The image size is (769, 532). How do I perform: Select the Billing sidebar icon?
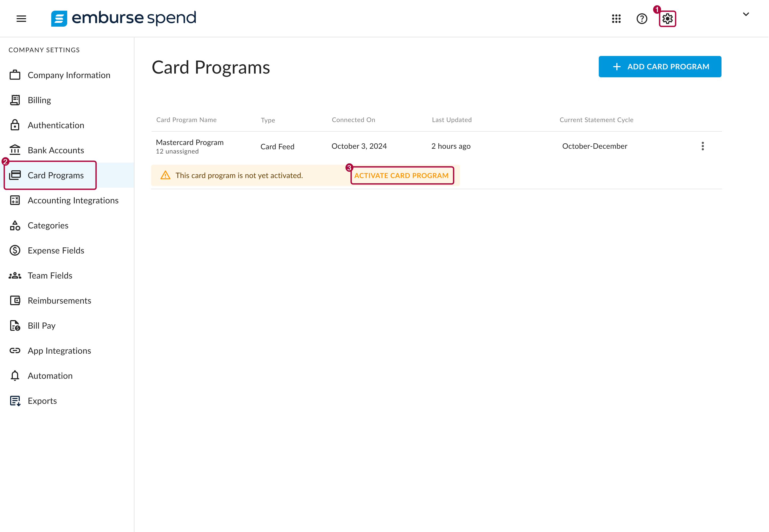[15, 100]
